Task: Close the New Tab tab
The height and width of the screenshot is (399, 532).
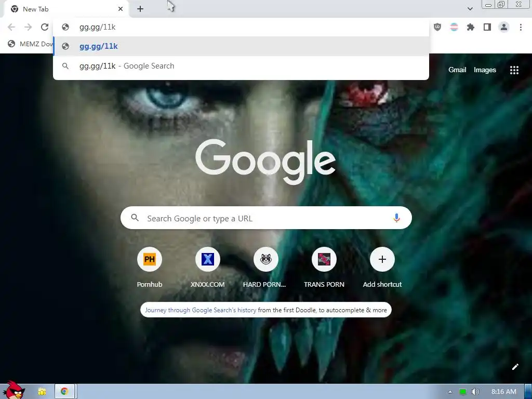Action: coord(121,9)
